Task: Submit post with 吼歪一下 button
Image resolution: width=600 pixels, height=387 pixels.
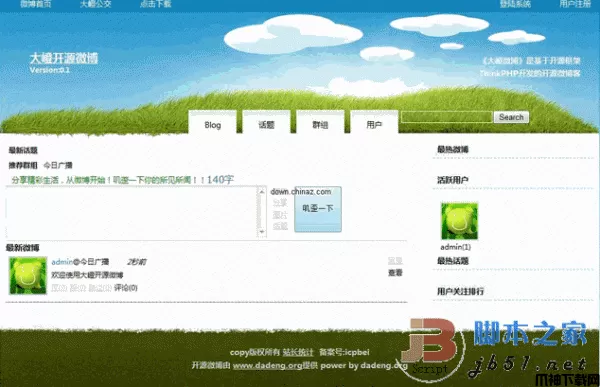Action: 318,209
